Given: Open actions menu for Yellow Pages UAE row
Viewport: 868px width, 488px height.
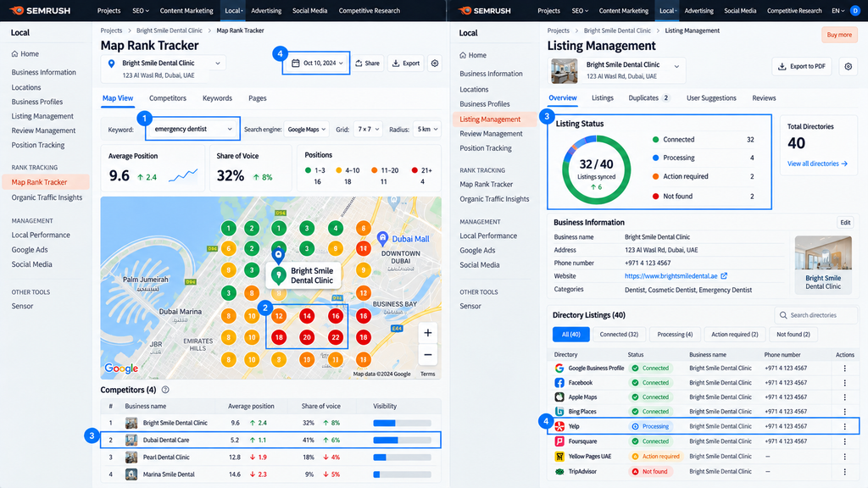Looking at the screenshot, I should pos(845,457).
